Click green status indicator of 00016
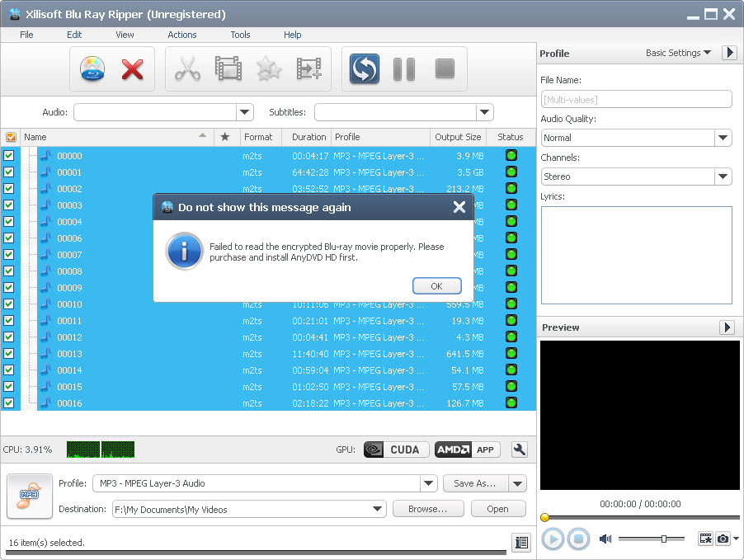 click(x=511, y=403)
